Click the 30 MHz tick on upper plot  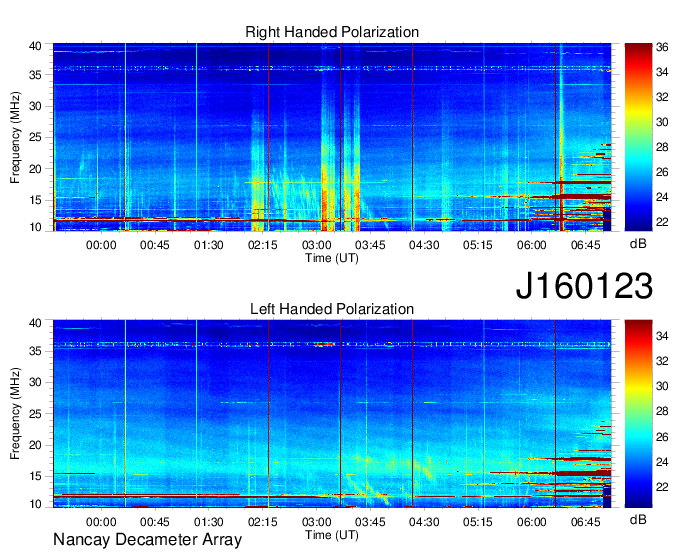[35, 106]
